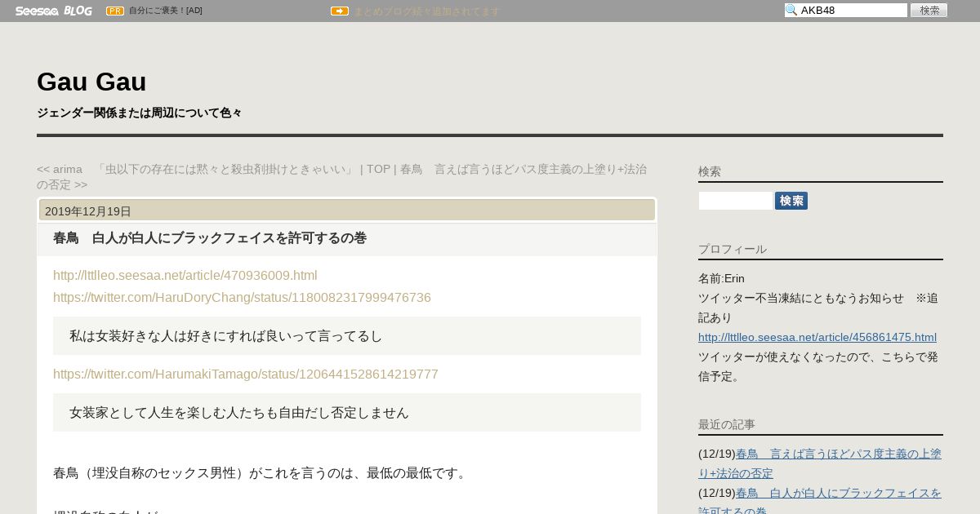The height and width of the screenshot is (514, 980).
Task: Click the TOP navigation link
Action: [x=378, y=169]
